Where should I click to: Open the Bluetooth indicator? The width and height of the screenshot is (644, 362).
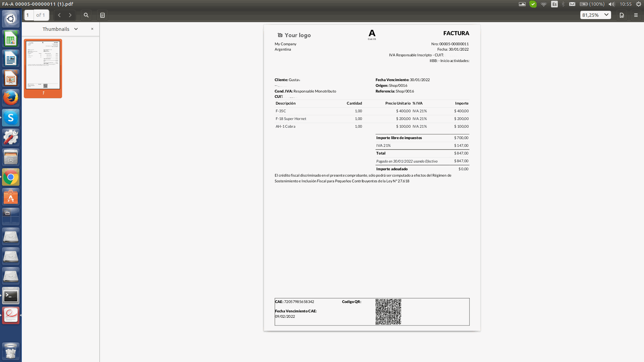pyautogui.click(x=563, y=4)
